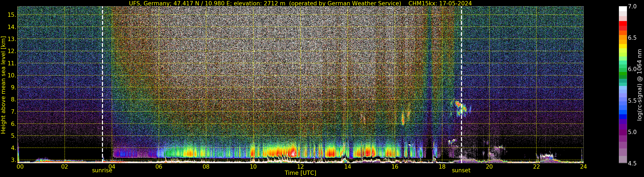Click the colorbar '7.0' value label
Screen dimensions: 644x177
coord(632,6)
